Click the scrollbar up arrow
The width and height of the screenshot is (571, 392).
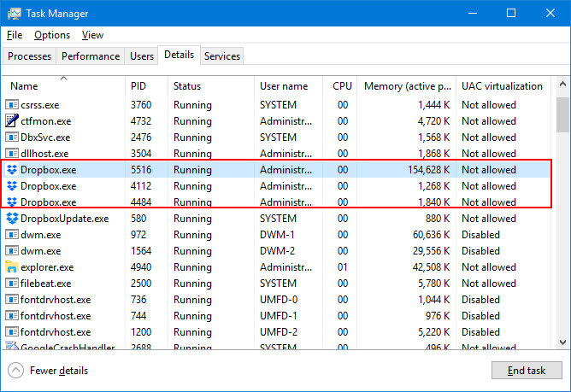tap(562, 84)
